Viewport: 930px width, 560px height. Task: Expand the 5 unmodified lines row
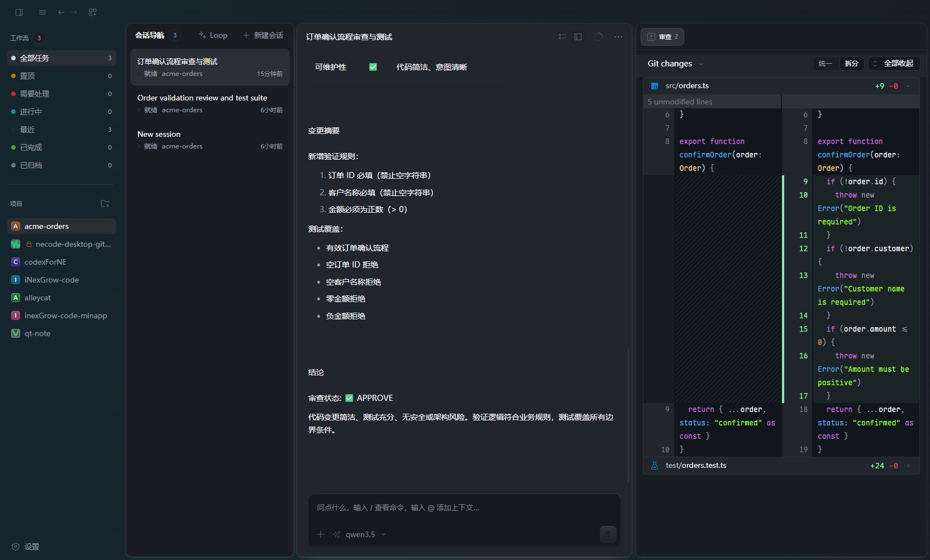tap(712, 102)
